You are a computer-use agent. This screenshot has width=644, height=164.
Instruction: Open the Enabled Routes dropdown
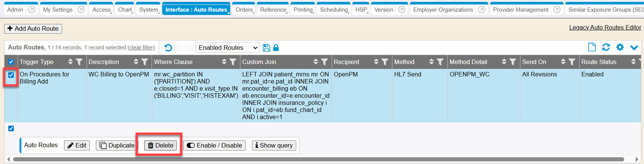point(228,48)
